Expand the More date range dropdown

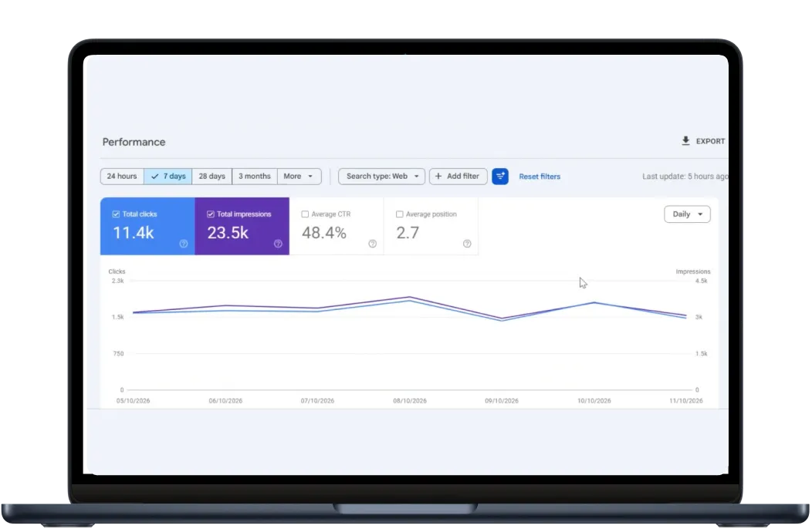[x=299, y=177]
